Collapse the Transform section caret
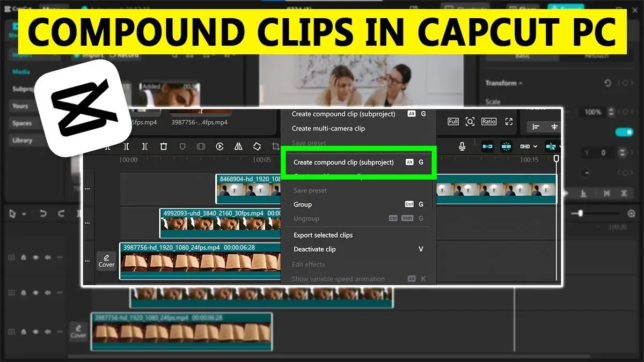The image size is (644, 362). [521, 83]
